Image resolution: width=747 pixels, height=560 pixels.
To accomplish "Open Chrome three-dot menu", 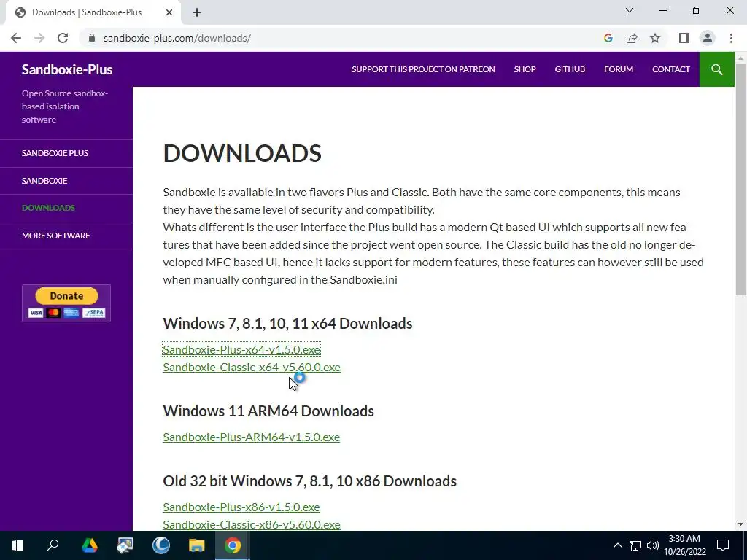I will 731,38.
